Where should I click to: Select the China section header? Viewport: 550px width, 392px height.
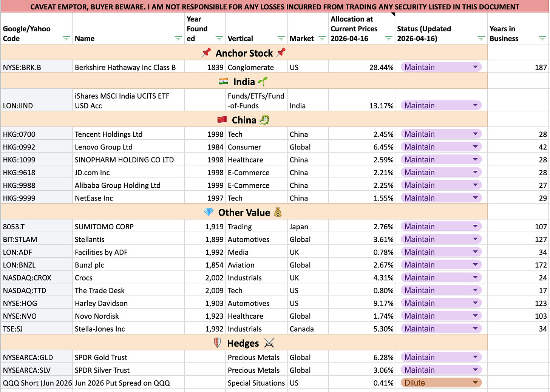(x=244, y=120)
